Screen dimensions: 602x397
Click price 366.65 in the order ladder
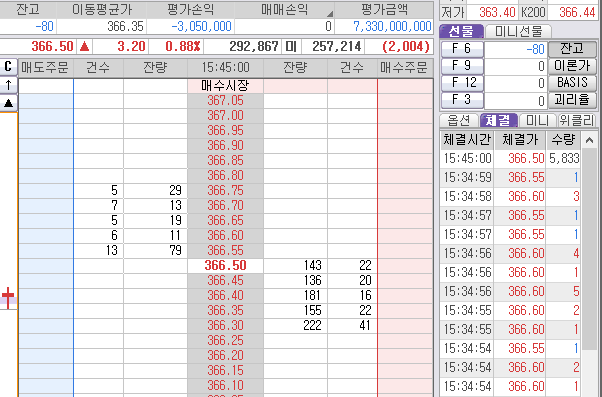coord(225,220)
